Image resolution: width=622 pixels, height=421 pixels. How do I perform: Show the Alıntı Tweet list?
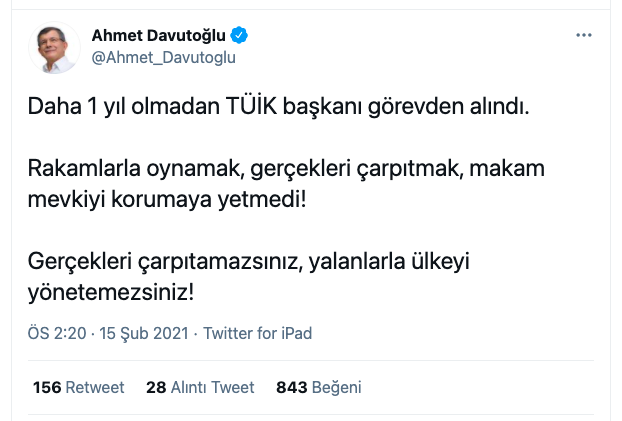(x=213, y=387)
